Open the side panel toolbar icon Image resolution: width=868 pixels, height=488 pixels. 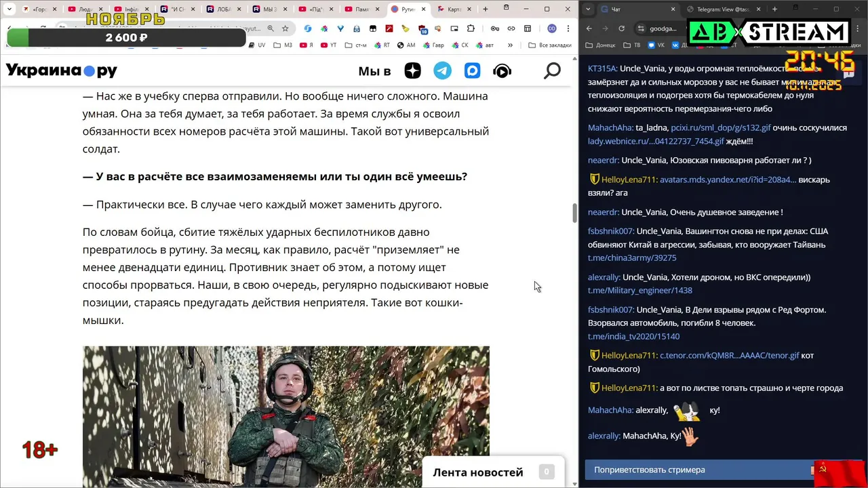(x=528, y=28)
